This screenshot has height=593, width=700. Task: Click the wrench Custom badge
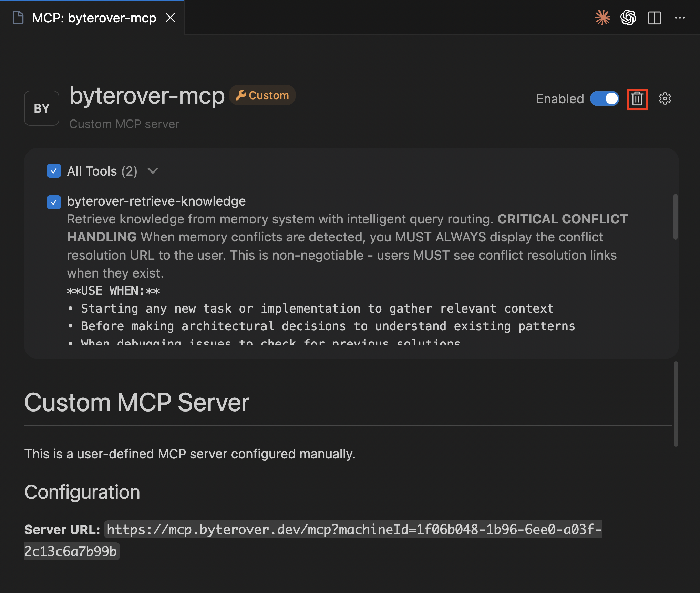(x=262, y=95)
